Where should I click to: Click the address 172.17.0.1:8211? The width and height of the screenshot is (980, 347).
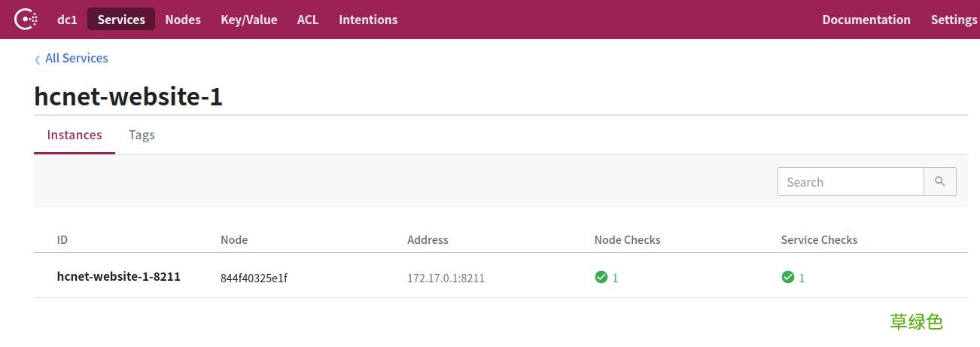446,278
